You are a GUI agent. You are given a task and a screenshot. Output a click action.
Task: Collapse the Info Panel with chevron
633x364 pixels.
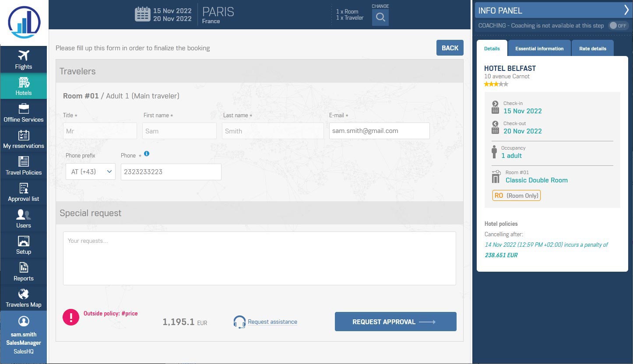[x=626, y=10]
